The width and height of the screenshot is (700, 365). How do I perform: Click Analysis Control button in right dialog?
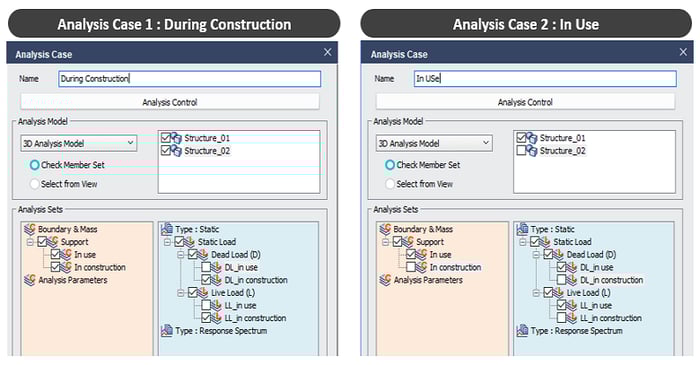[525, 102]
